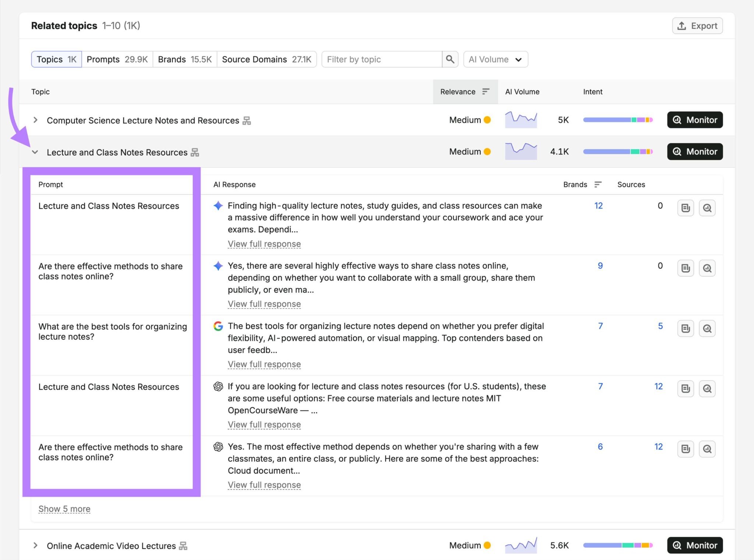Screen dimensions: 754x560
Task: Click monitor-search icon in 'If you are looking' row
Action: [x=707, y=389]
